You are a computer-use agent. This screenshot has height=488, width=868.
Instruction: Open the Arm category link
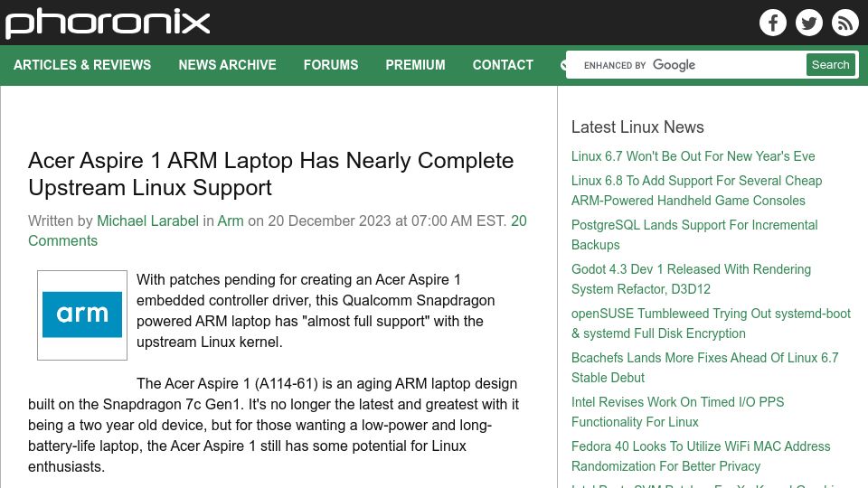pyautogui.click(x=231, y=221)
